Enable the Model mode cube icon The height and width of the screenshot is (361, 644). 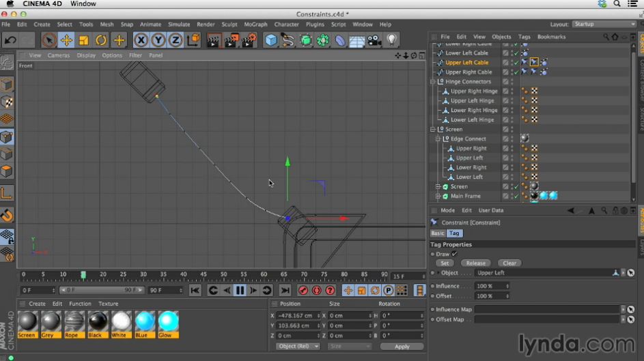(x=7, y=85)
